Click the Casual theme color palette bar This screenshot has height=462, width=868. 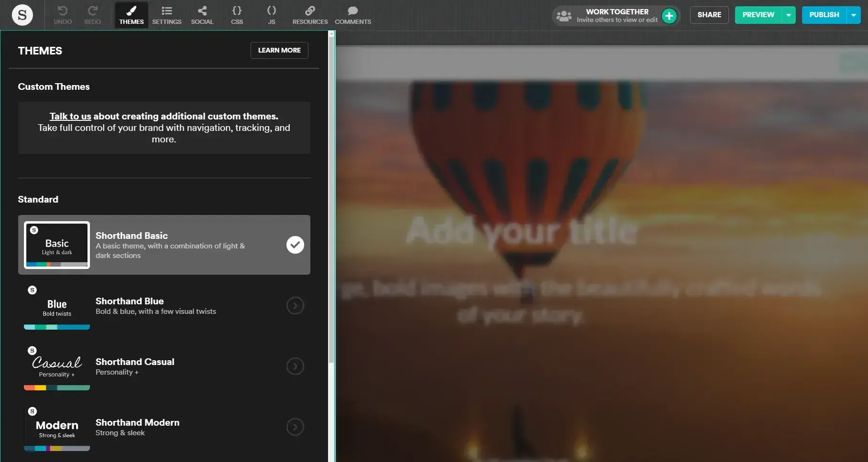(x=57, y=388)
